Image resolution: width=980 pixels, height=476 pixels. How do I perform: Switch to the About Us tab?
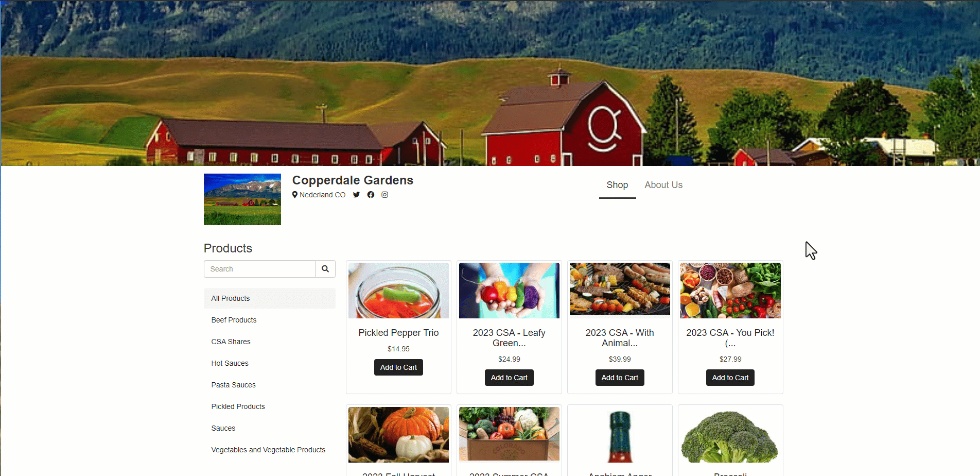pyautogui.click(x=663, y=185)
